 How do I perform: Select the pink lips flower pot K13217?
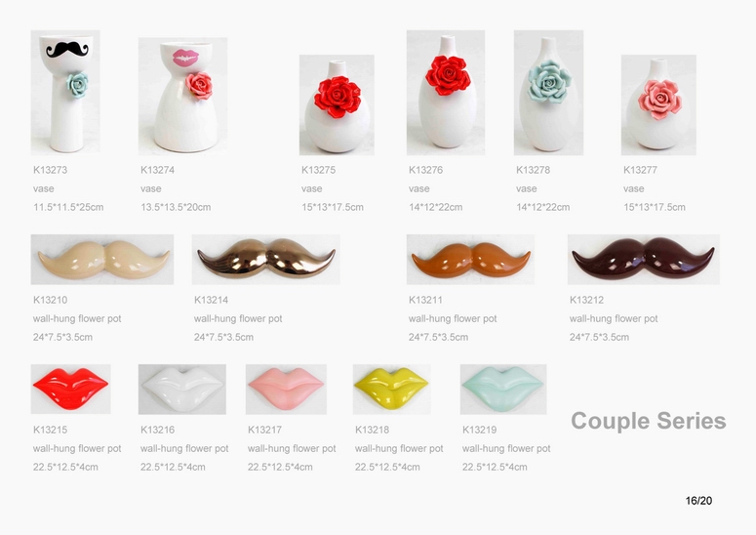click(286, 389)
